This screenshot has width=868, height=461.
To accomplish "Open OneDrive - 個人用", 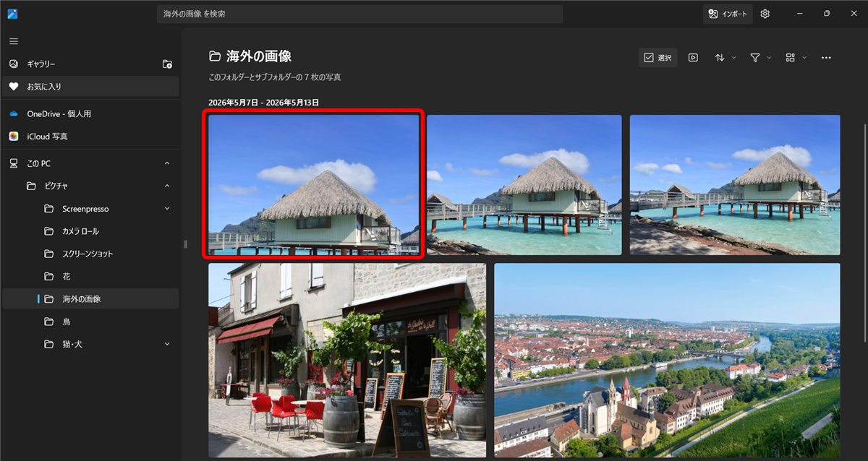I will pos(90,113).
